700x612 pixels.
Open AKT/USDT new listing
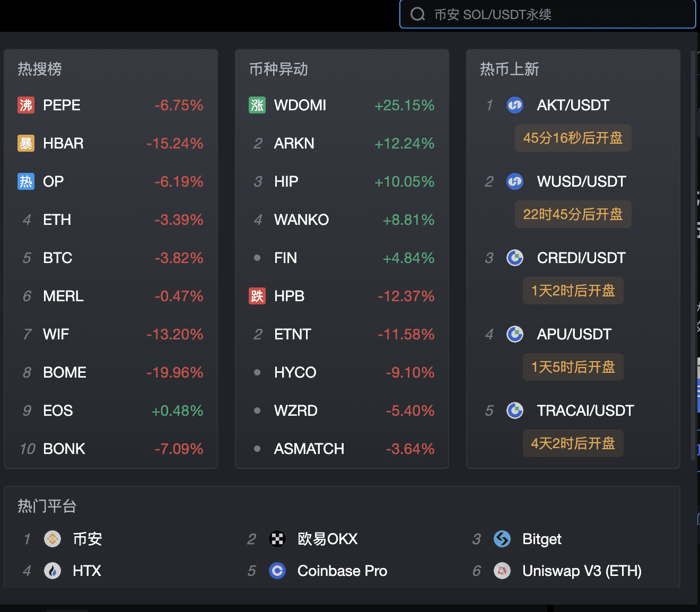(x=573, y=105)
